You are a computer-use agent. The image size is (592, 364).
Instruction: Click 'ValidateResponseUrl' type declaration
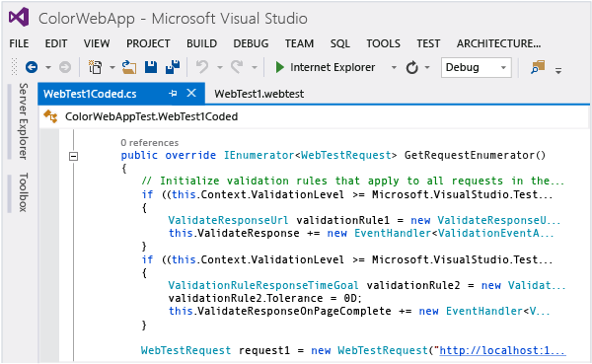(x=228, y=220)
